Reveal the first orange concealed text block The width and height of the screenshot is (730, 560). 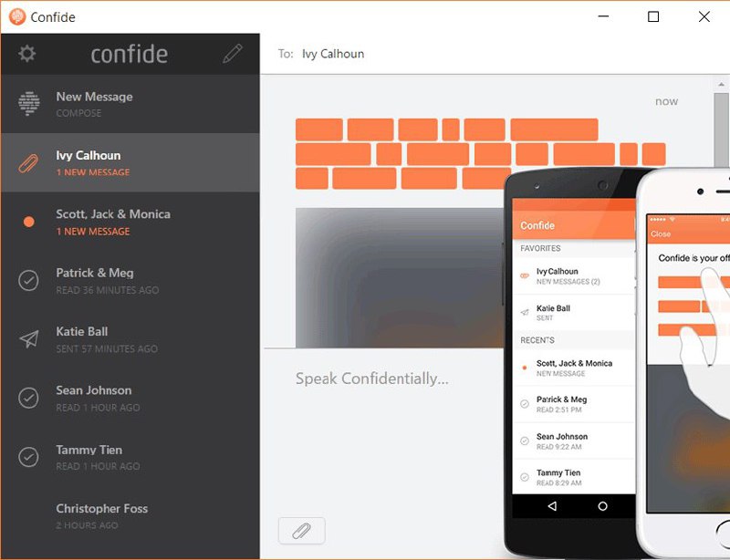318,130
